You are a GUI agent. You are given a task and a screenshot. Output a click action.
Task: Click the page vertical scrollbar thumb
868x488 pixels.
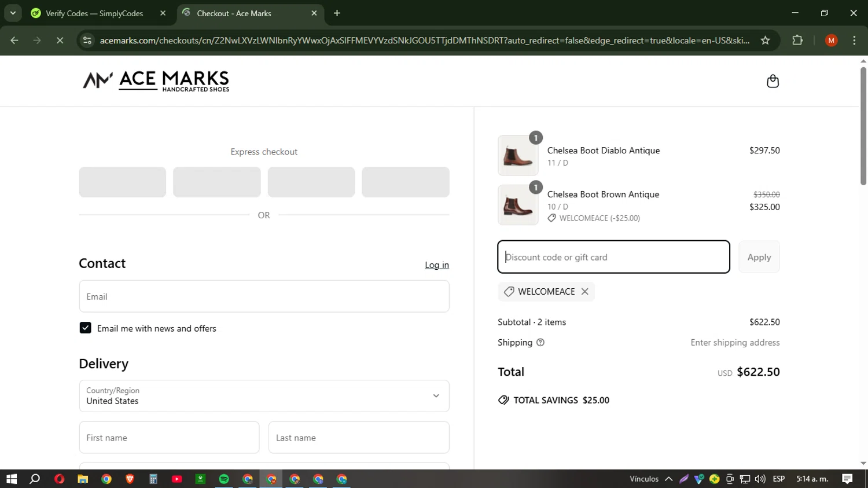863,126
